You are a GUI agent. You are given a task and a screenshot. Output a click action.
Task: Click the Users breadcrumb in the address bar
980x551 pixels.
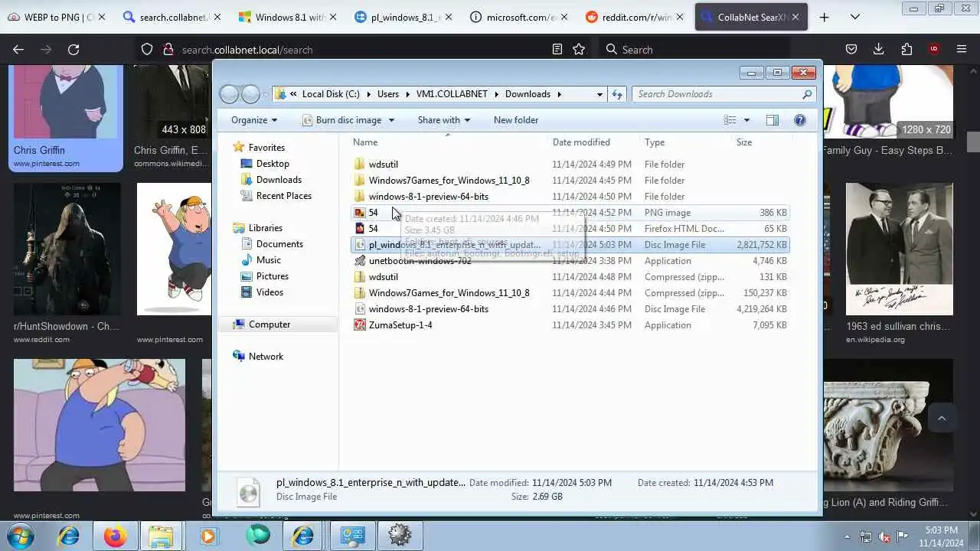(x=388, y=94)
